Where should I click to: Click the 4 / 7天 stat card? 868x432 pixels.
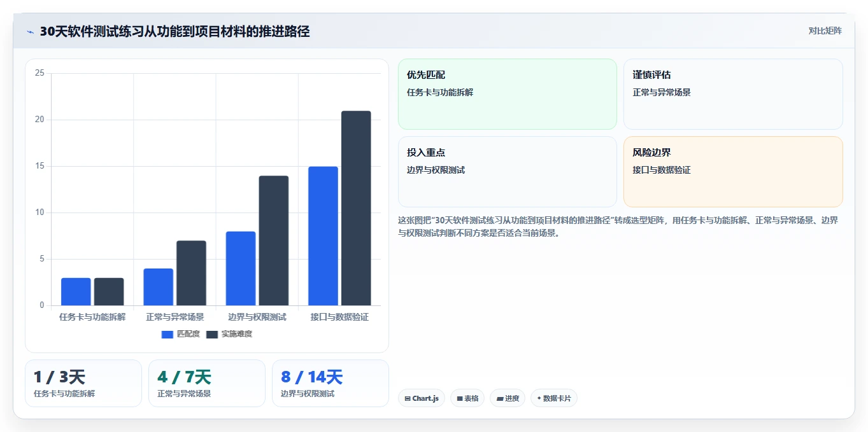pyautogui.click(x=207, y=383)
